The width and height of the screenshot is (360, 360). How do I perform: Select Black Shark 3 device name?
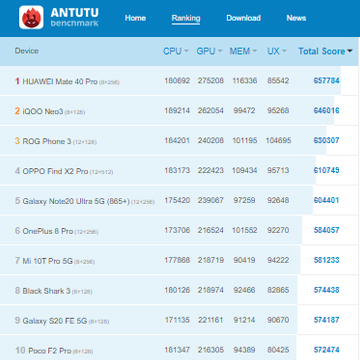tap(46, 291)
